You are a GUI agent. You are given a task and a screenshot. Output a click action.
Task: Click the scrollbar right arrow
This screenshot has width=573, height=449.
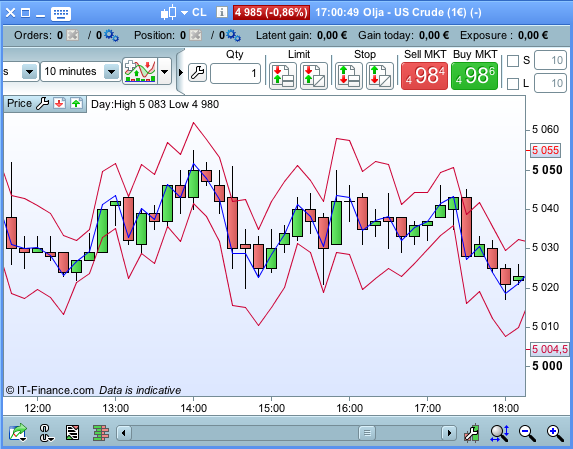coord(449,433)
